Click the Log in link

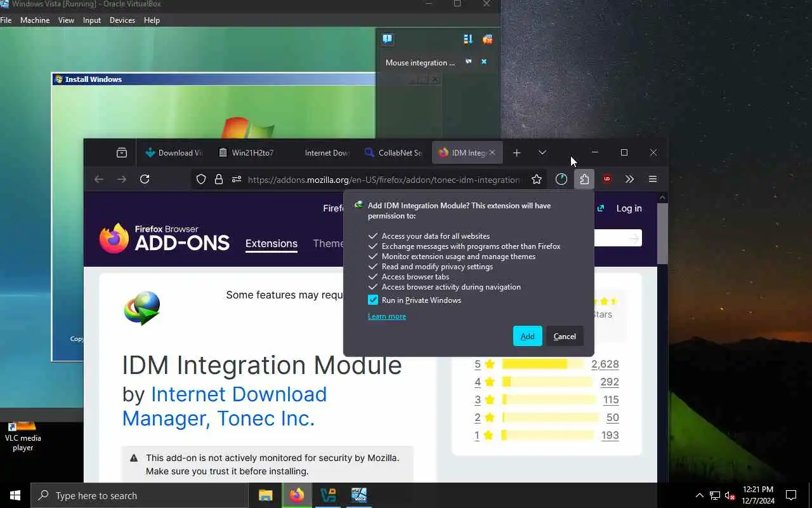coord(629,208)
